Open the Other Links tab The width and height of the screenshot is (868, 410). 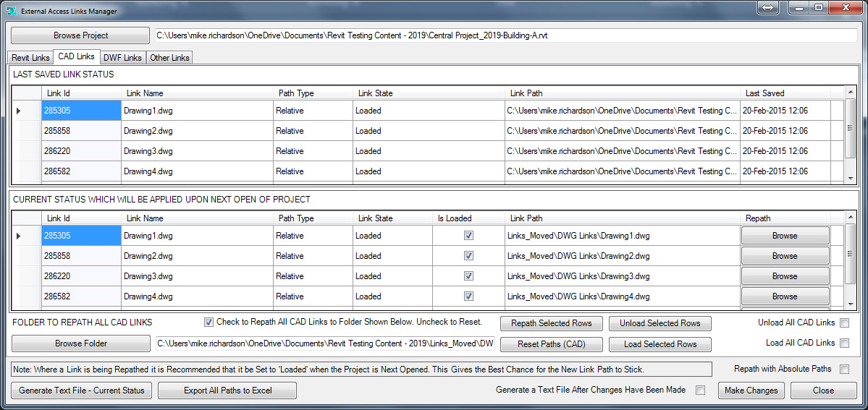click(x=169, y=58)
